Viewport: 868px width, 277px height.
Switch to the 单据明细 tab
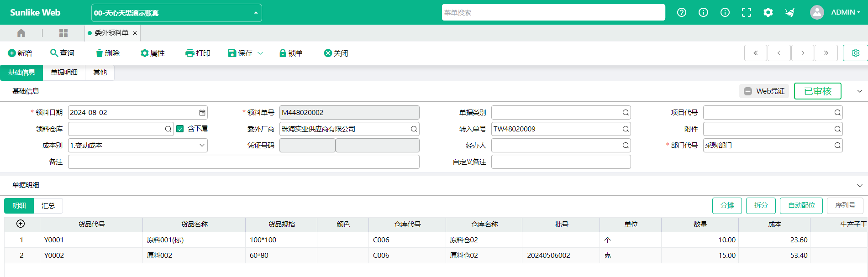click(64, 73)
